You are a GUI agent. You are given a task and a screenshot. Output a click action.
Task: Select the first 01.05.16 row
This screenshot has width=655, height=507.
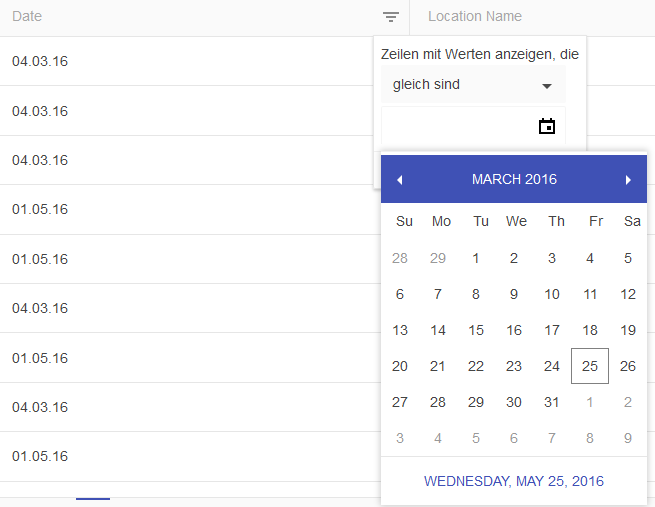[x=40, y=209]
